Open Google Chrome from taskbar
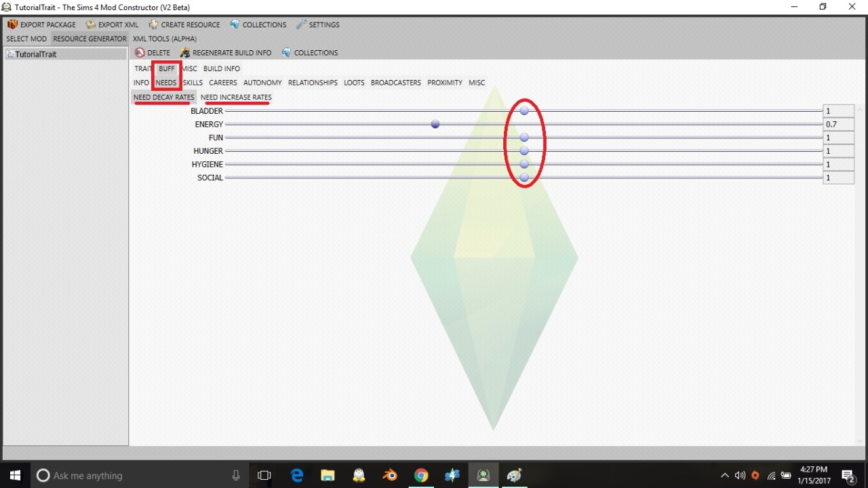 [421, 475]
